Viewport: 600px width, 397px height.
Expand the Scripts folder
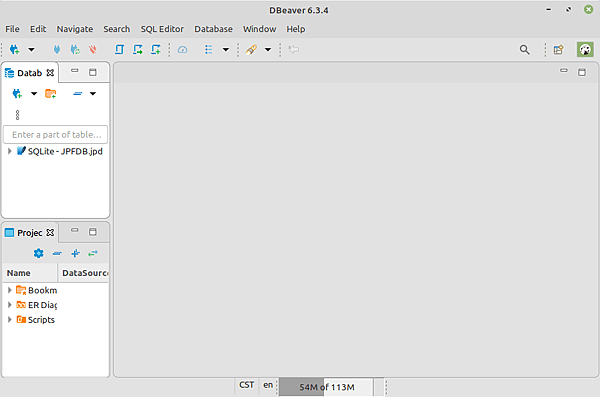(10, 319)
